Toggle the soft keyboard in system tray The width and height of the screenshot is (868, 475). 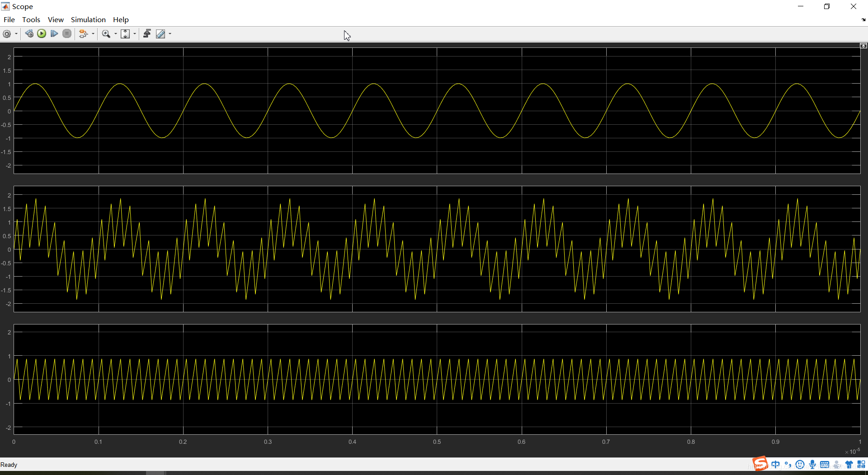pyautogui.click(x=825, y=465)
